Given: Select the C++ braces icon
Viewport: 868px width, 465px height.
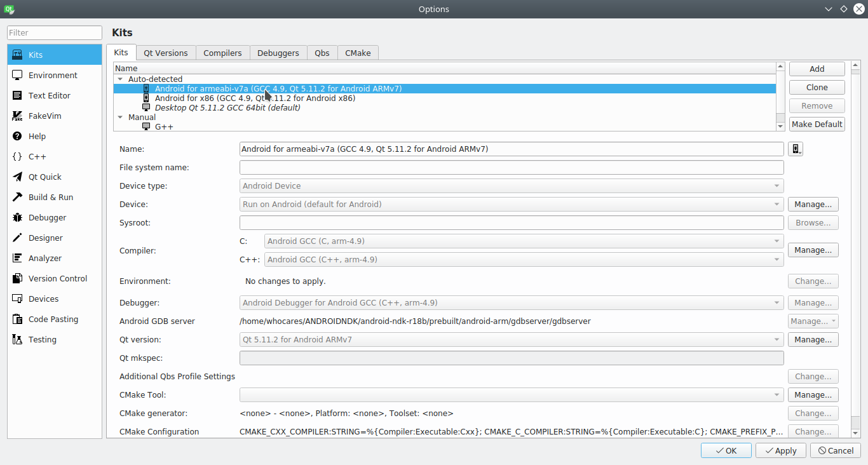Looking at the screenshot, I should click(x=17, y=156).
